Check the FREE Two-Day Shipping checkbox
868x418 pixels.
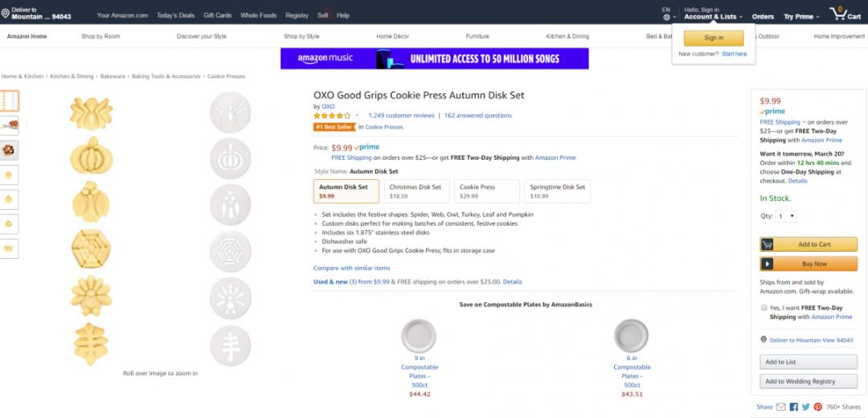click(x=764, y=308)
